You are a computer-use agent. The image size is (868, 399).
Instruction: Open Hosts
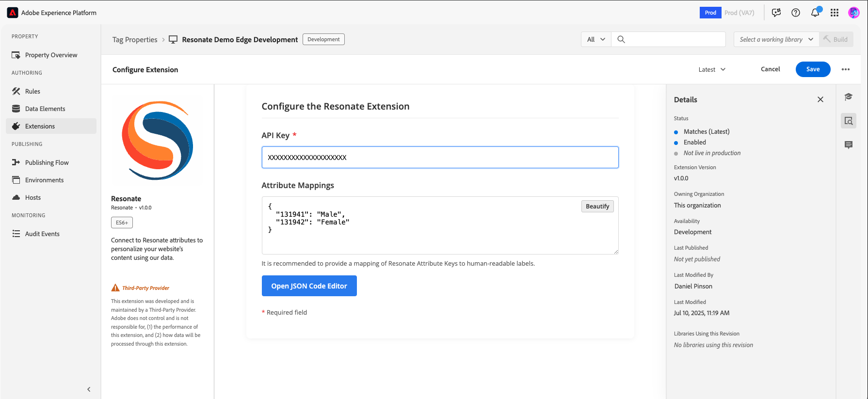point(51,197)
